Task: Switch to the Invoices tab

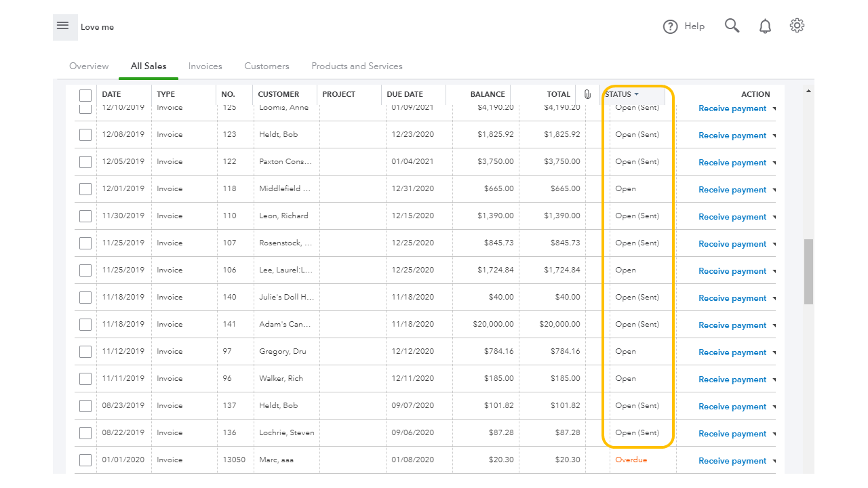Action: point(205,66)
